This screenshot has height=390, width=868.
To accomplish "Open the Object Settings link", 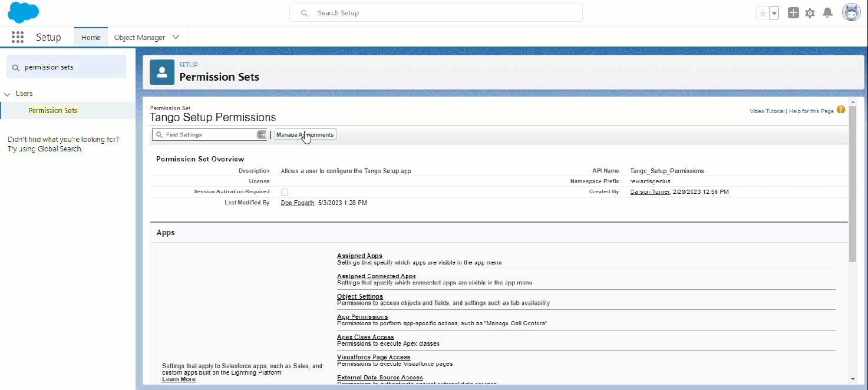I will 359,296.
